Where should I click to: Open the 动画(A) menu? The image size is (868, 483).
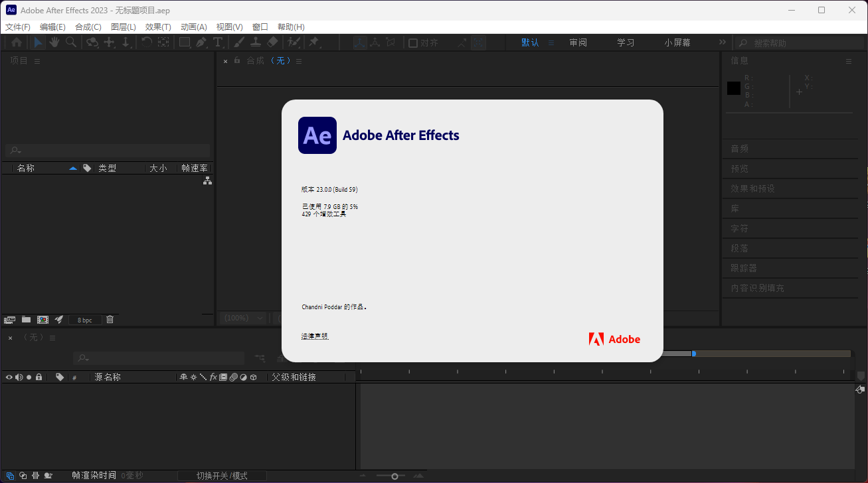[194, 27]
